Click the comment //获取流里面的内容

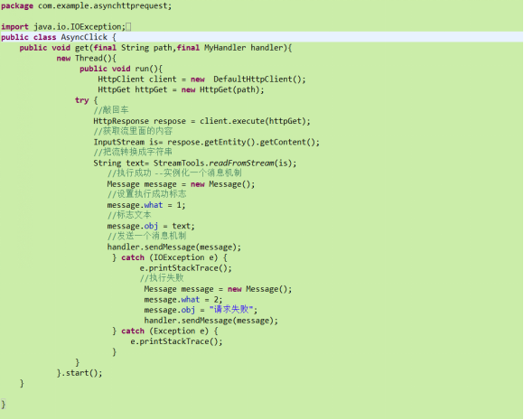[133, 131]
